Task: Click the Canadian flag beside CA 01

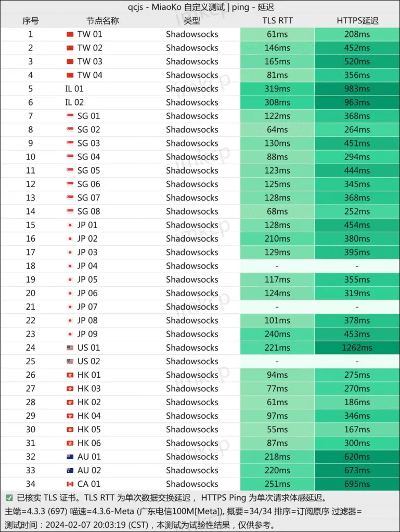Action: pyautogui.click(x=70, y=484)
